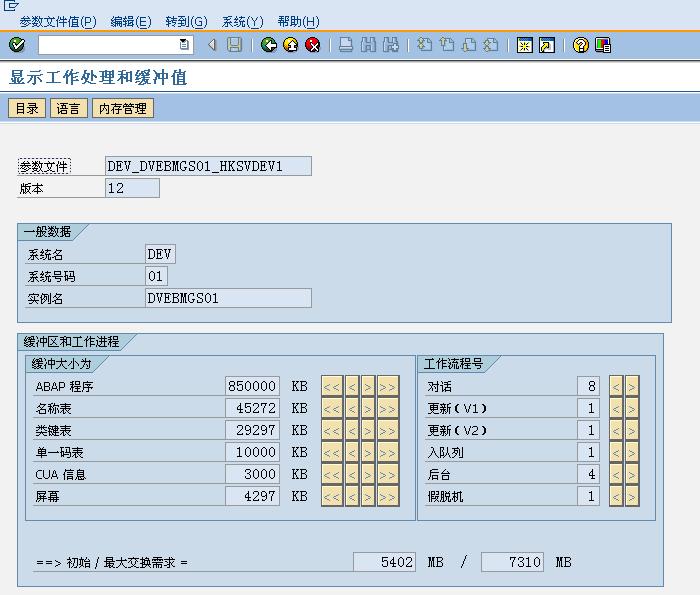This screenshot has height=595, width=700.
Task: Click the 目录 button
Action: pos(27,108)
